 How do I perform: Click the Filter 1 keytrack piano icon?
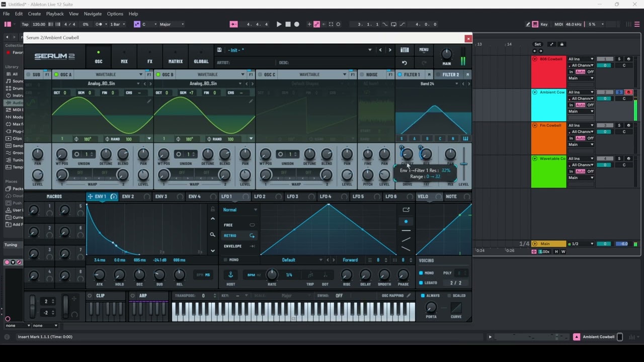click(x=465, y=139)
